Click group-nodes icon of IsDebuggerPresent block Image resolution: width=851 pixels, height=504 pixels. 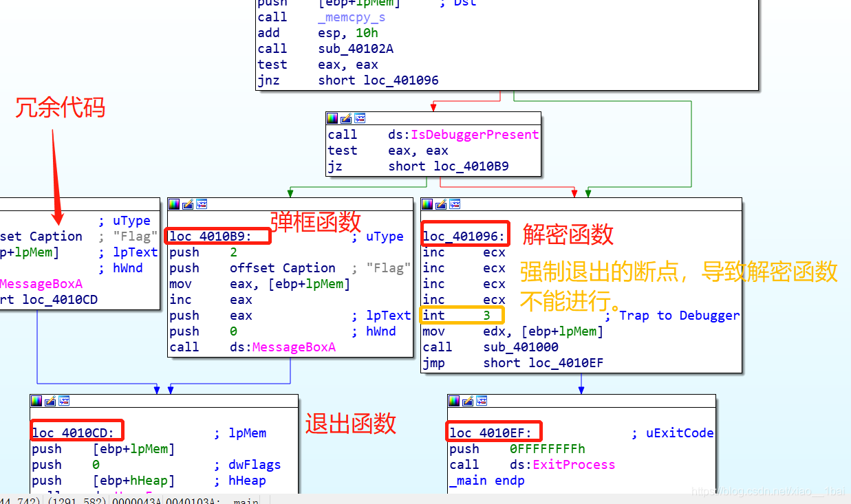(359, 118)
